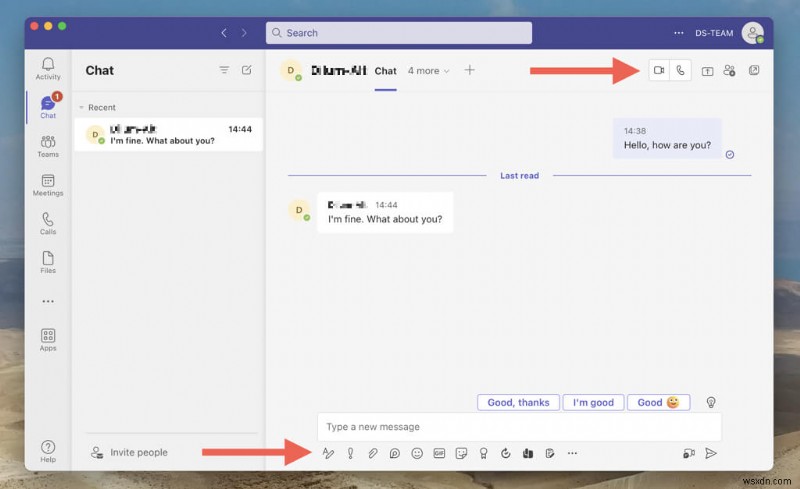Go to Teams in the sidebar
Viewport: 800px width, 489px height.
[x=48, y=146]
